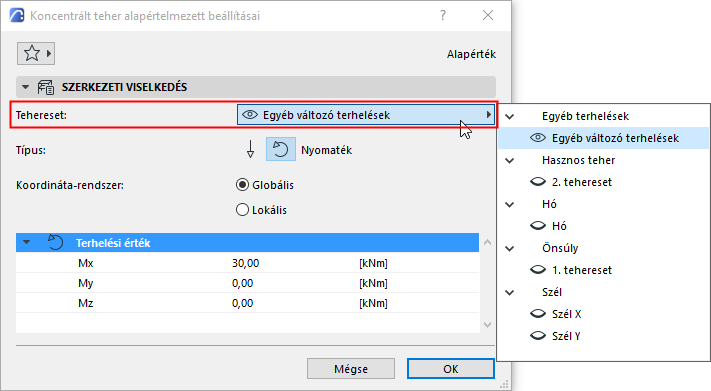Click the Archicad app icon in title bar
The image size is (711, 391).
coord(16,15)
